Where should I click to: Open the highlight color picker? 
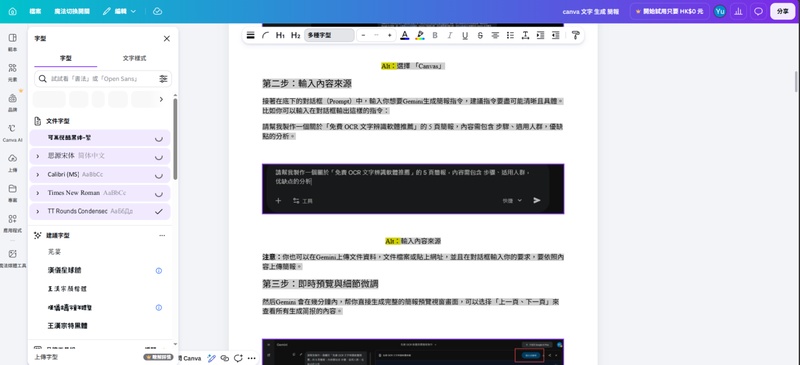pyautogui.click(x=420, y=35)
